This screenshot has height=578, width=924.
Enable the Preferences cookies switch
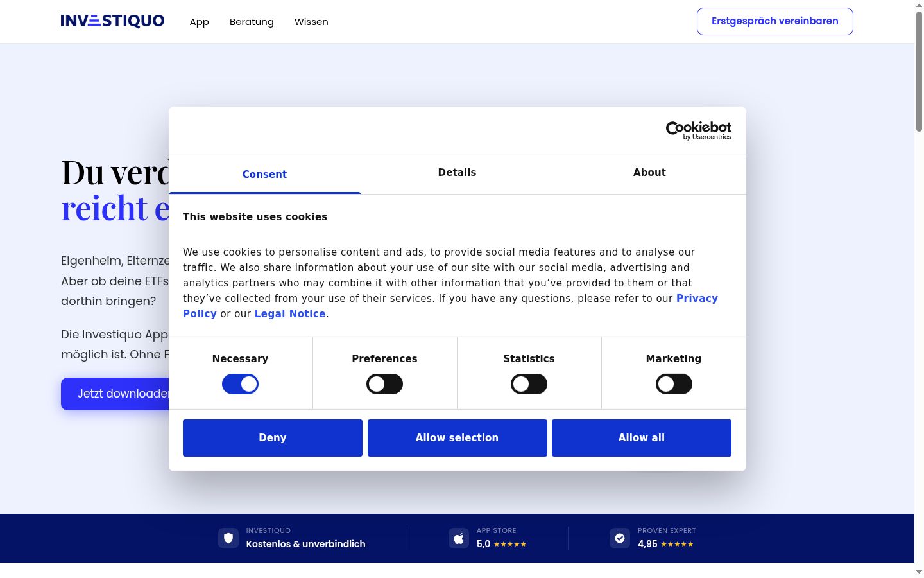[384, 384]
